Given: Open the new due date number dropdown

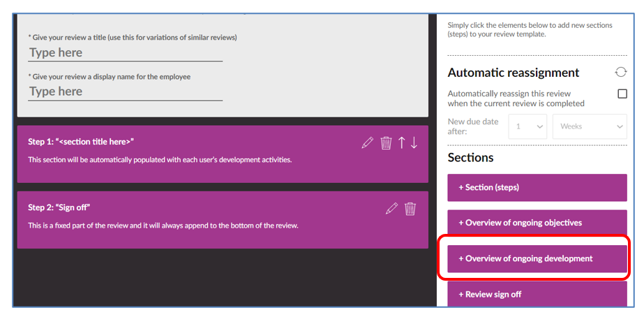Looking at the screenshot, I should [x=527, y=126].
